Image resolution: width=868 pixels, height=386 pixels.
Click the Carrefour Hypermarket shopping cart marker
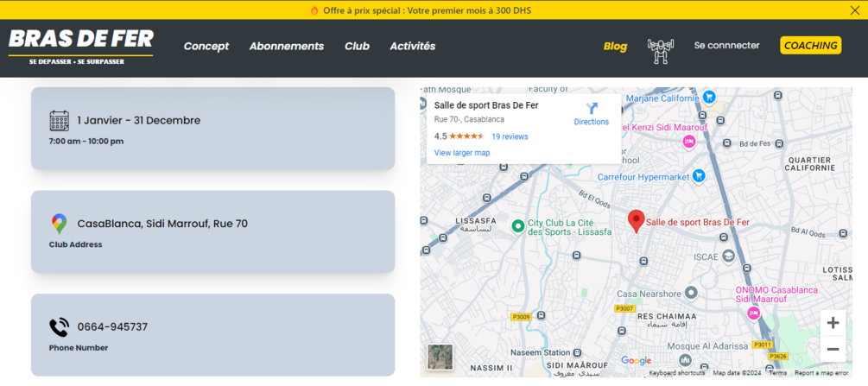point(699,176)
